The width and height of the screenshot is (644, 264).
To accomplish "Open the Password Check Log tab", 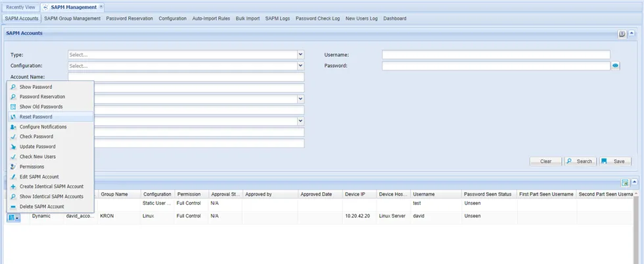I will 318,18.
